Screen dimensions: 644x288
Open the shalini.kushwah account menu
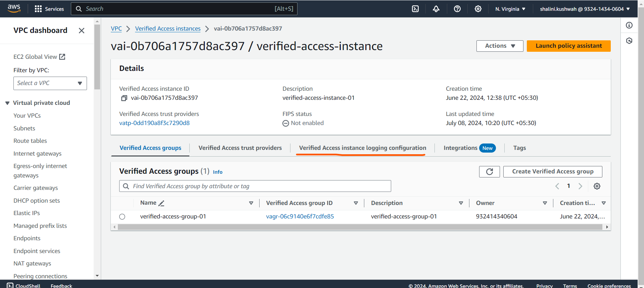[x=585, y=9]
